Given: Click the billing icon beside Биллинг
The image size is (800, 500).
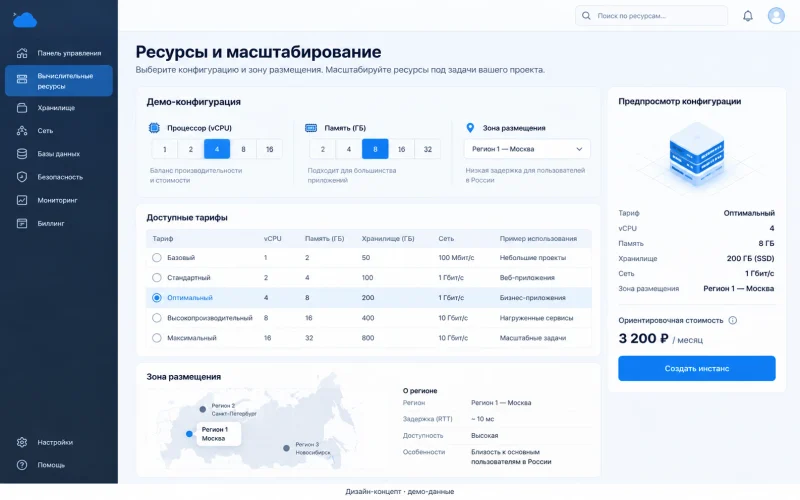Looking at the screenshot, I should point(22,223).
